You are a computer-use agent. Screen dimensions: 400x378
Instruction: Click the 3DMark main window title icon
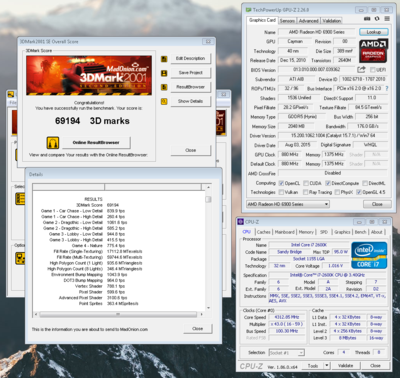(x=11, y=94)
